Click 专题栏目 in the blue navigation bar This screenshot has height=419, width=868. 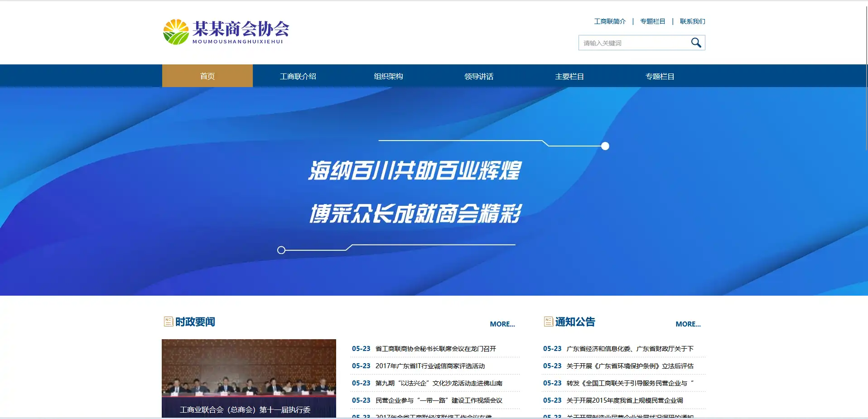point(660,76)
